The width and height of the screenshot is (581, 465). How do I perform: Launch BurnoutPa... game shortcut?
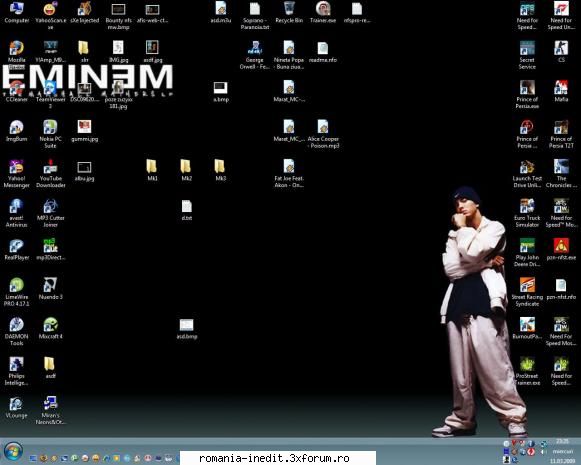(527, 328)
